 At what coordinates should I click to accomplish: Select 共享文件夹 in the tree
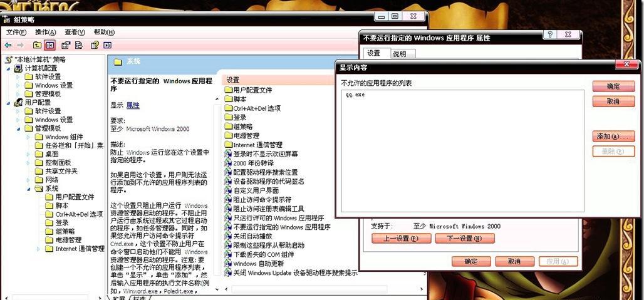point(61,172)
